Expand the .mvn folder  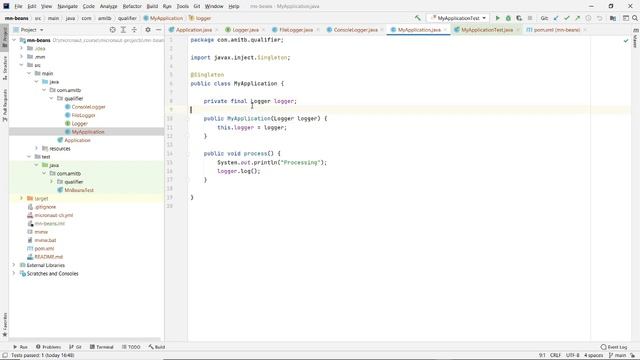coord(22,57)
